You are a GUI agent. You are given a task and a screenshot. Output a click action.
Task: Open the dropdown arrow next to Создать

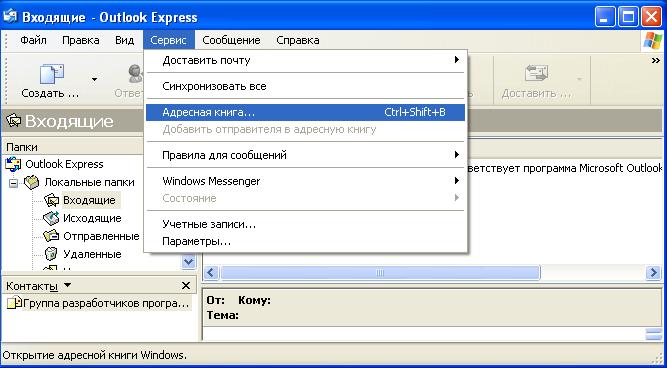click(x=94, y=80)
